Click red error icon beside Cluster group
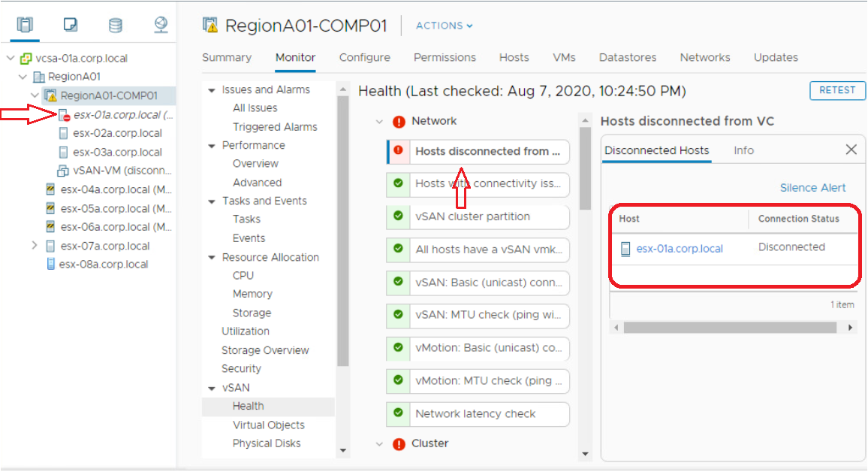The image size is (868, 472). (399, 443)
